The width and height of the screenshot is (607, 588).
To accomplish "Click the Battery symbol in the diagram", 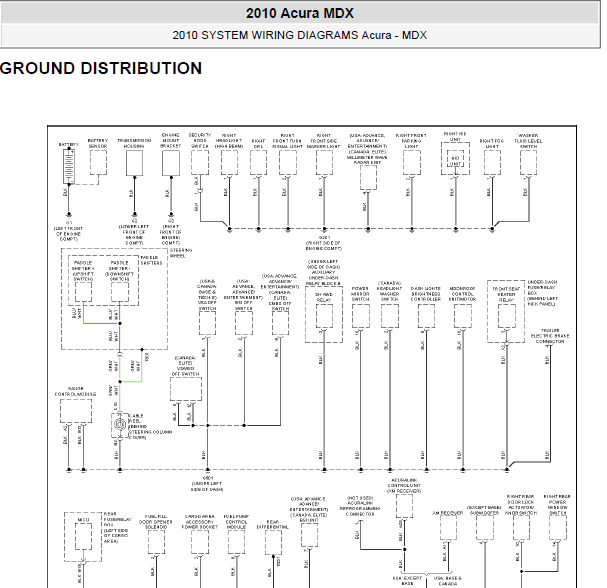I will pos(69,166).
